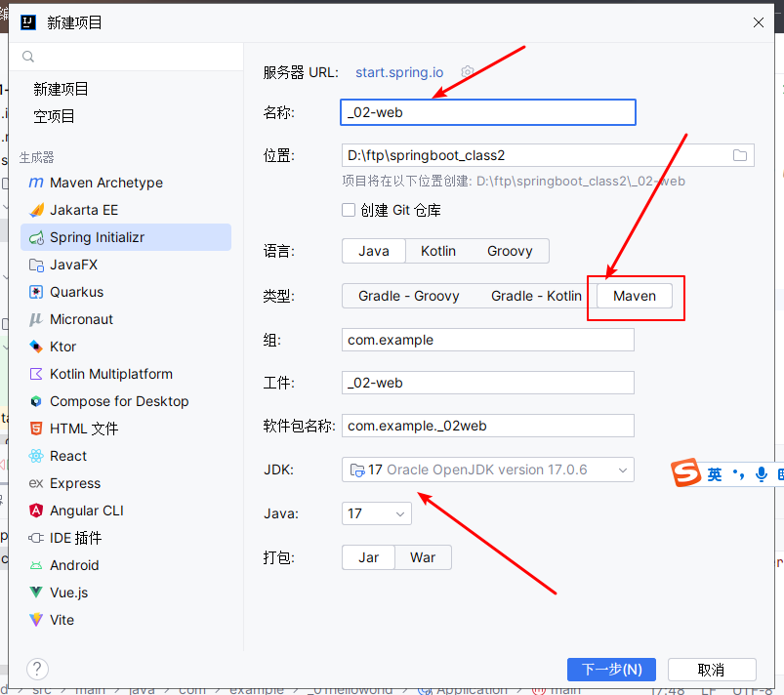
Task: Click the Vue.js logo icon
Action: [36, 593]
